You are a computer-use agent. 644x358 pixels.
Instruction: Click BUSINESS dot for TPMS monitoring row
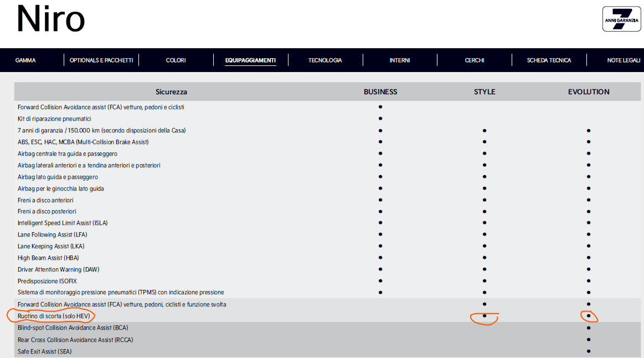380,293
